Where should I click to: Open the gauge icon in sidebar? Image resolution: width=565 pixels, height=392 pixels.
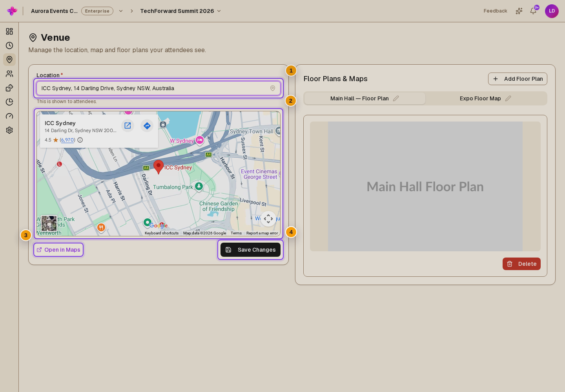(x=9, y=116)
